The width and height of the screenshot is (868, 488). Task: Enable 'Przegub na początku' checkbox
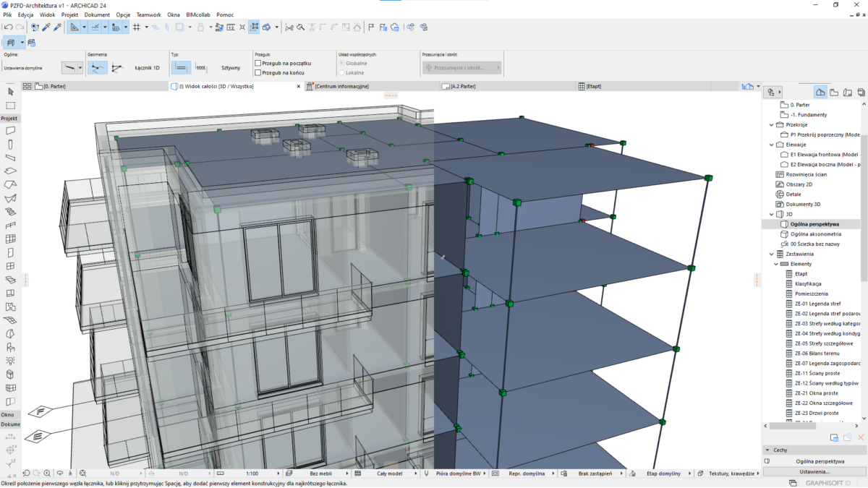tap(258, 64)
